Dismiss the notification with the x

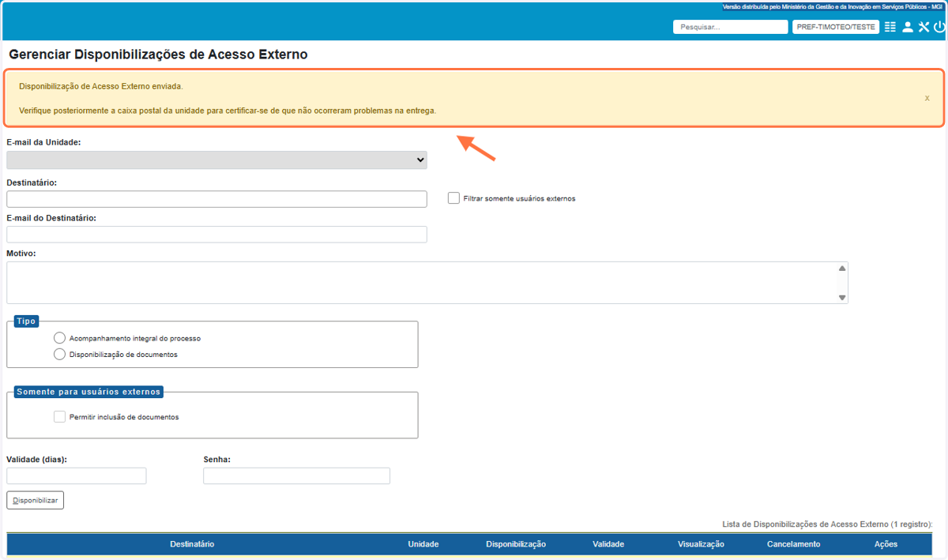tap(927, 98)
